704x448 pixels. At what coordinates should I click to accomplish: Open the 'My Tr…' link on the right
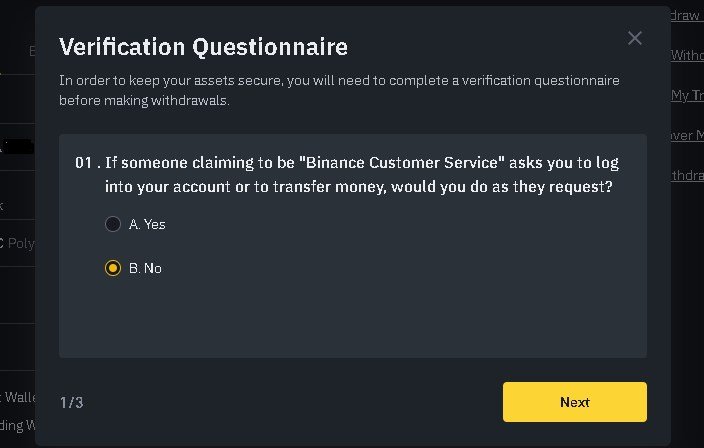[687, 95]
